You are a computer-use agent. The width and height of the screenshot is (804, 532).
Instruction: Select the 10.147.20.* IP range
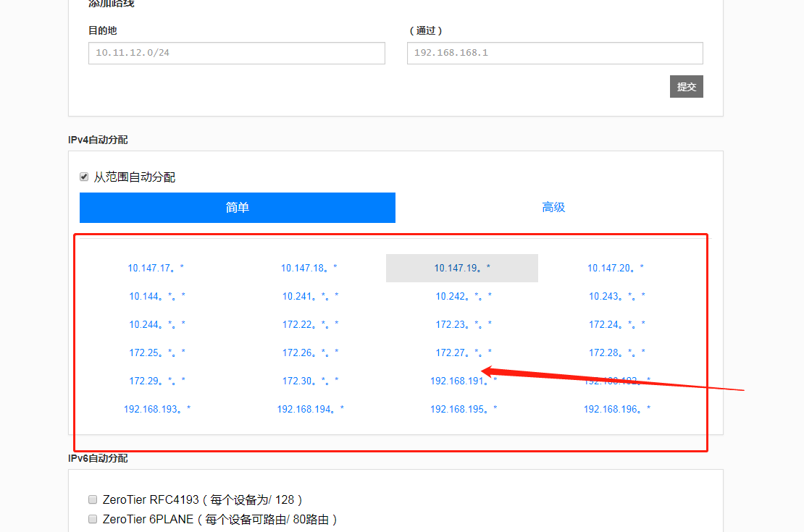tap(616, 268)
